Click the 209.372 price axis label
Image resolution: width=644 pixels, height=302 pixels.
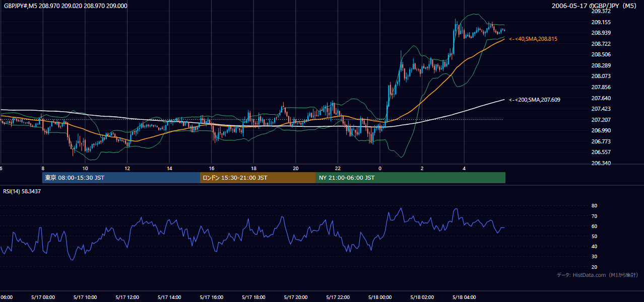pyautogui.click(x=601, y=11)
